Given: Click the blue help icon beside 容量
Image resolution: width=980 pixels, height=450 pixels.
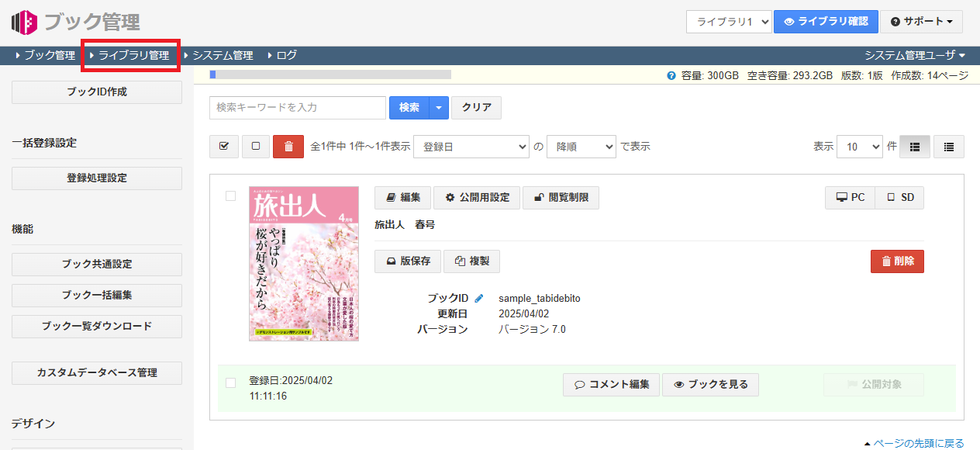Looking at the screenshot, I should tap(671, 75).
